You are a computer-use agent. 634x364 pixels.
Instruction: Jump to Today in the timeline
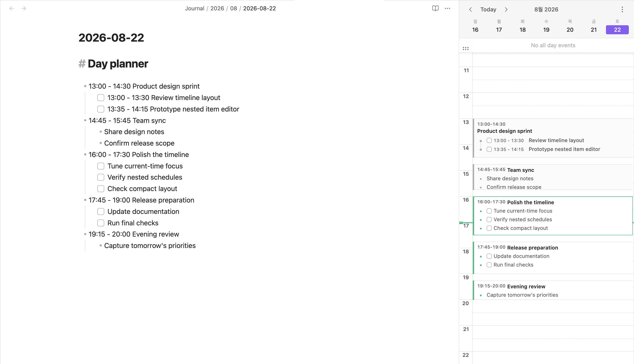[488, 9]
